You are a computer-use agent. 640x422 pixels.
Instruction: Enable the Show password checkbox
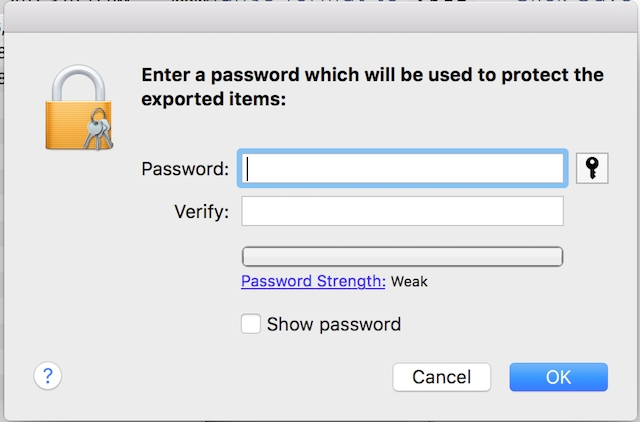click(251, 324)
